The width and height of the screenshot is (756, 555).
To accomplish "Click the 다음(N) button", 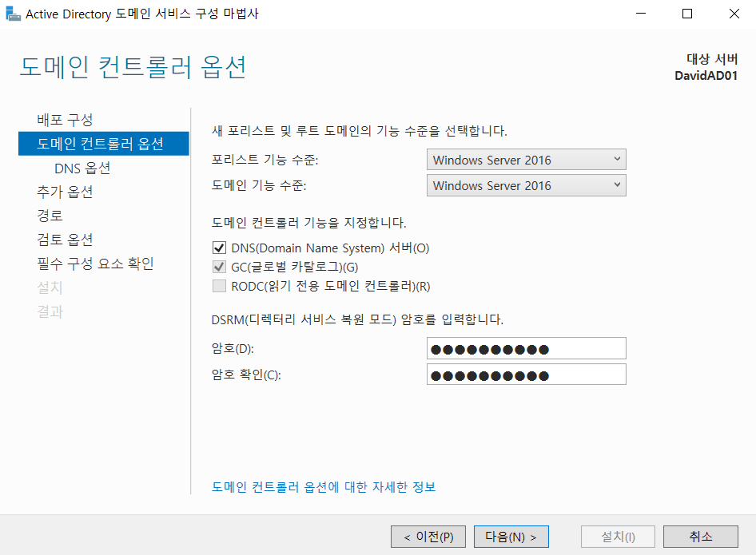I will tap(511, 537).
